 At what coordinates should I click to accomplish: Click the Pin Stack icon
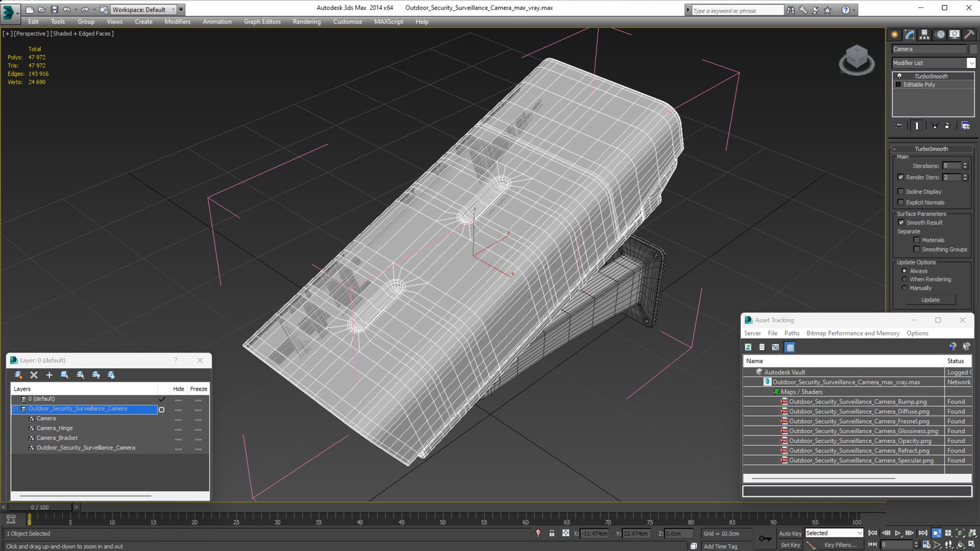[x=899, y=126]
